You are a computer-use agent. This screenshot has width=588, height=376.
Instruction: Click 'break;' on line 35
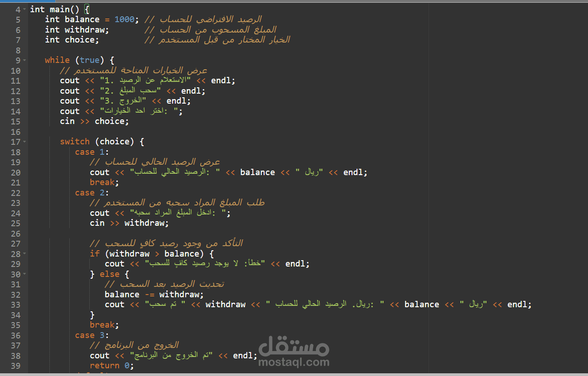click(x=104, y=325)
